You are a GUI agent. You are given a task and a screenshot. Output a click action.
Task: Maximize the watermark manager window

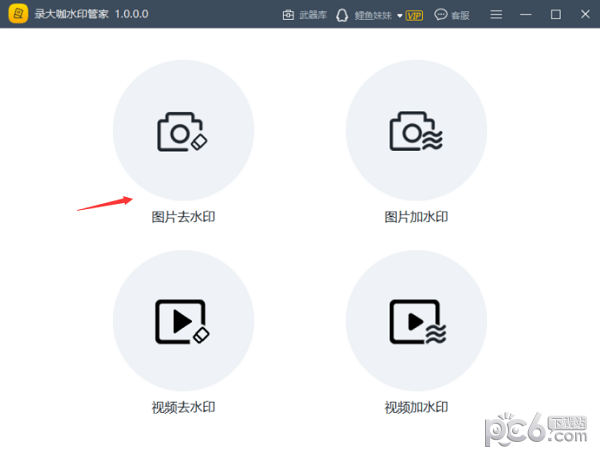coord(556,15)
